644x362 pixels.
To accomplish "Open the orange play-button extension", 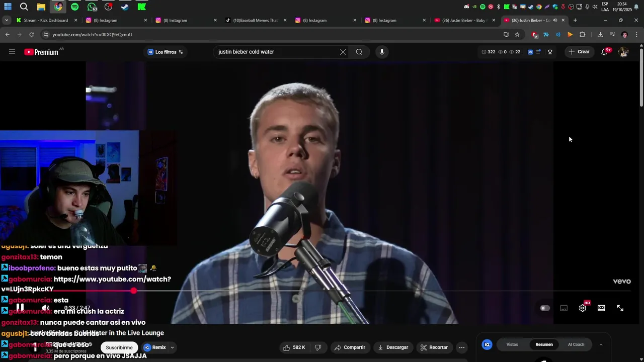I will (570, 35).
